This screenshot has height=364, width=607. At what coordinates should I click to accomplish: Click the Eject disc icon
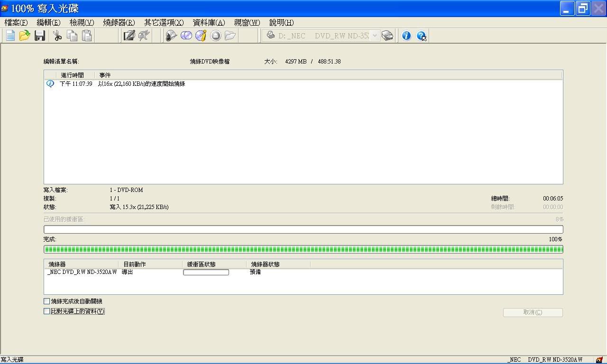point(216,36)
